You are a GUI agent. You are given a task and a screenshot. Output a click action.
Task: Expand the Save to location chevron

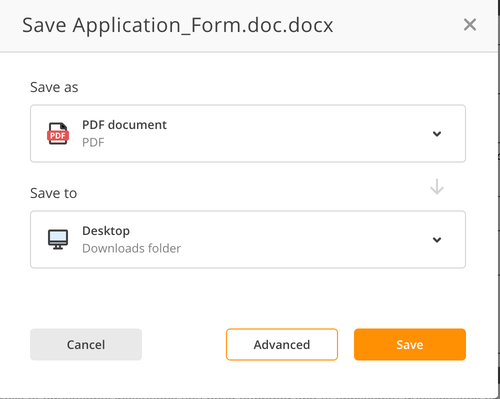(x=437, y=240)
